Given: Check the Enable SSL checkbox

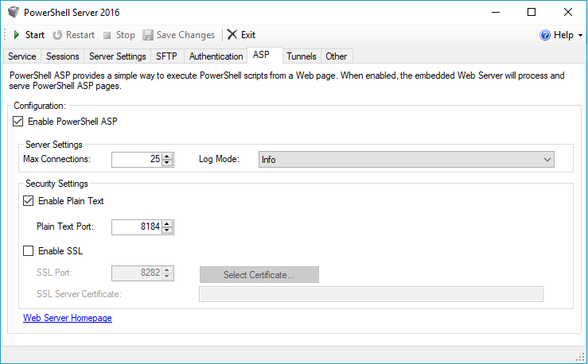Looking at the screenshot, I should pos(28,250).
